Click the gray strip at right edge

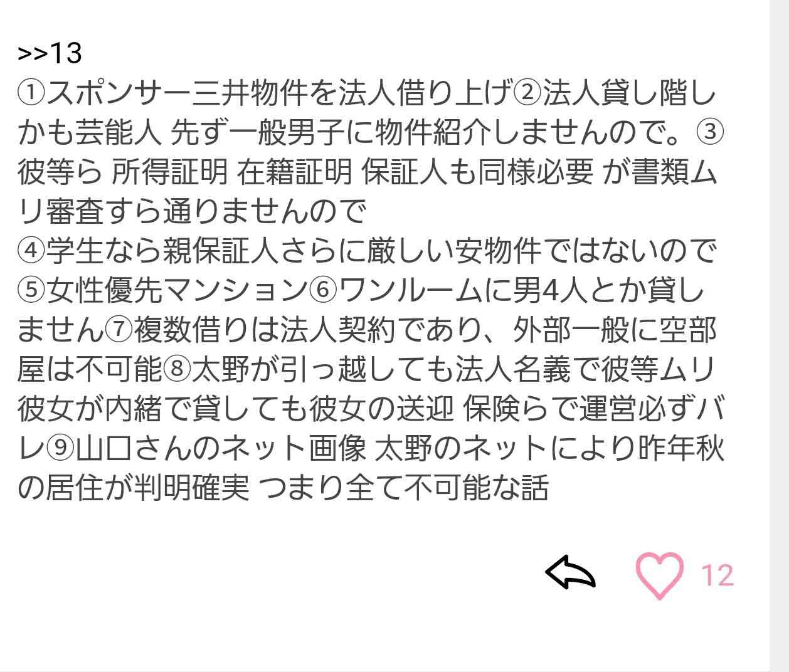pyautogui.click(x=779, y=336)
